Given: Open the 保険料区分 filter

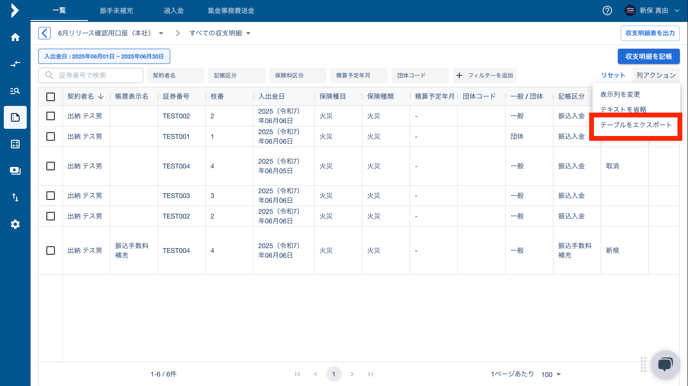Looking at the screenshot, I should (297, 75).
